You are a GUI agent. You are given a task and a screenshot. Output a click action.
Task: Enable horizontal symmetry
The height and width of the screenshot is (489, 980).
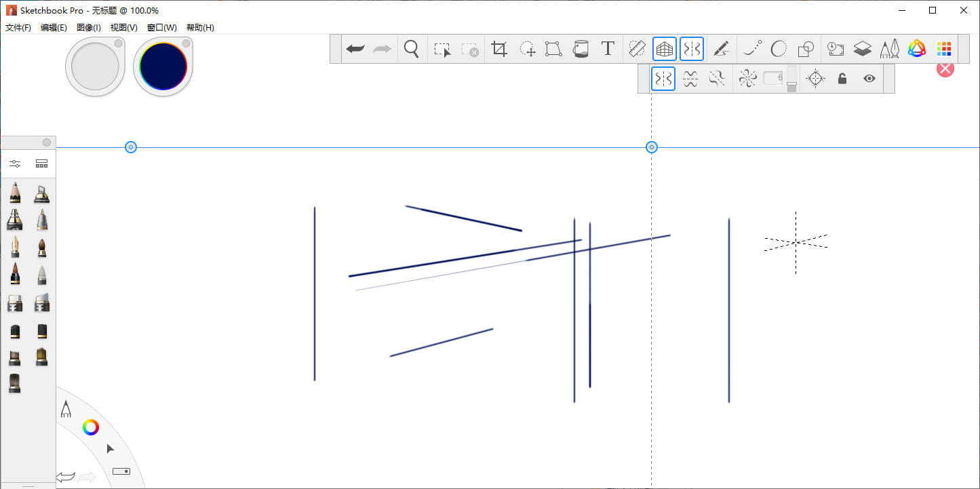pos(690,78)
